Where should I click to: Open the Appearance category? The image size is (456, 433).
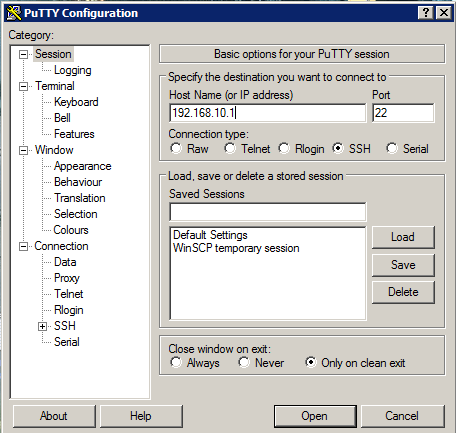tap(83, 166)
